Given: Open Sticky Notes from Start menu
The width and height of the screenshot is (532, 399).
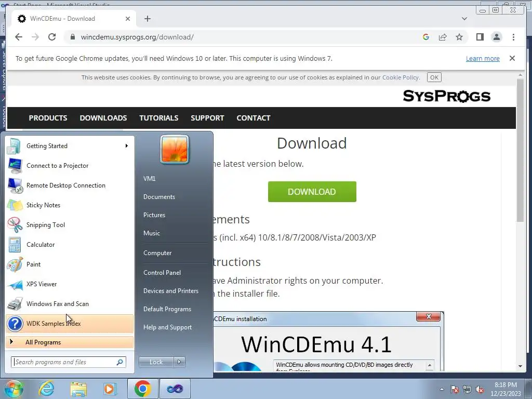Looking at the screenshot, I should tap(70, 205).
